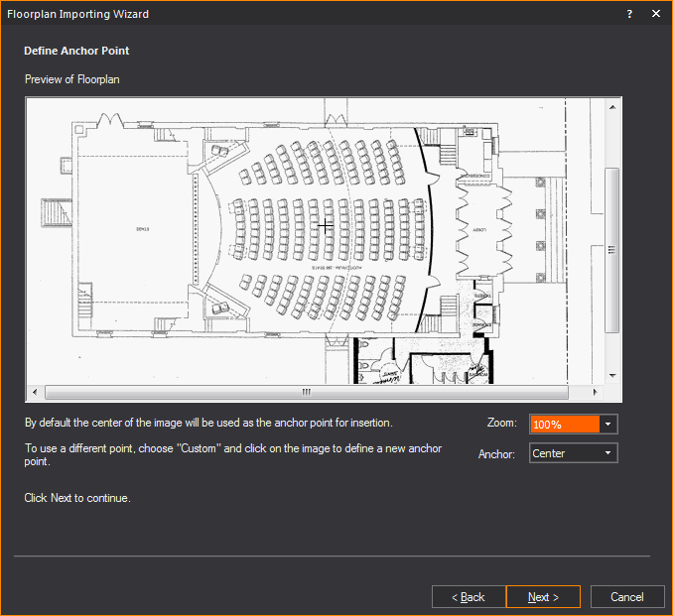Click the preview's horizontal scroll right arrow

597,391
